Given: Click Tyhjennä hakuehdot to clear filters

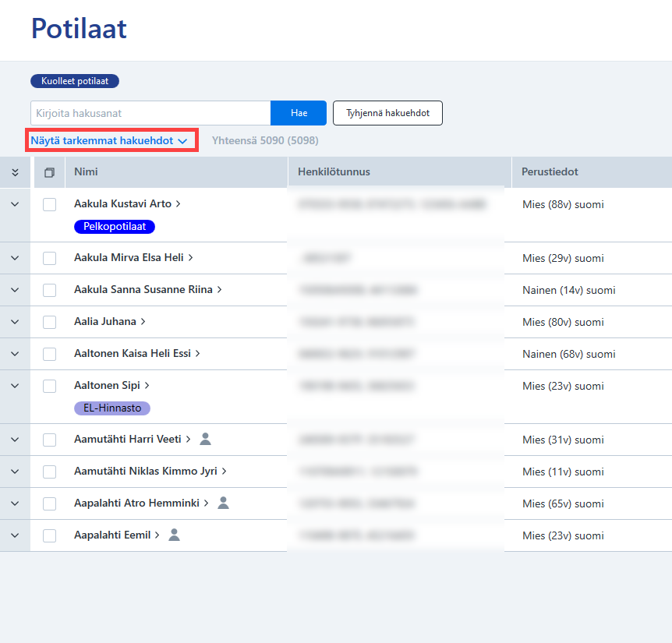Looking at the screenshot, I should [x=388, y=113].
